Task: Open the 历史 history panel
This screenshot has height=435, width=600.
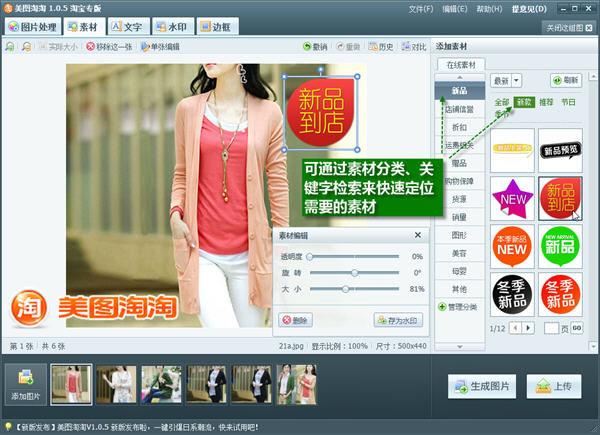Action: coord(381,47)
